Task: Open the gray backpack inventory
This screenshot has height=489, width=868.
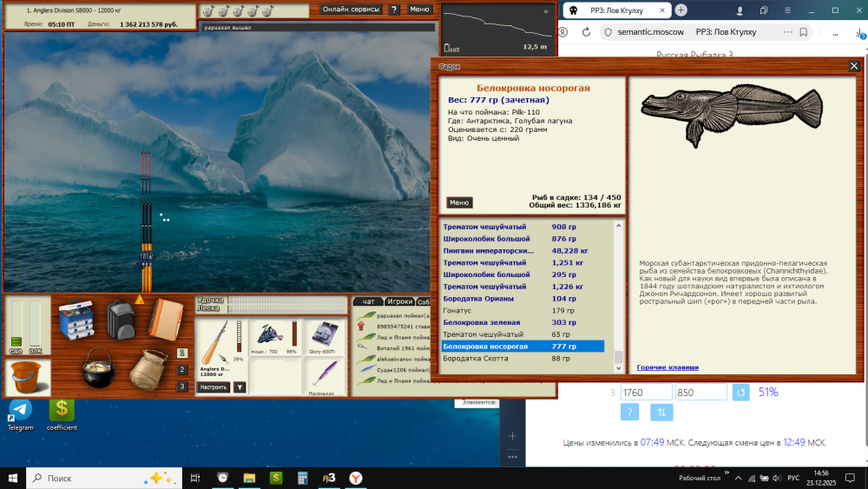Action: (x=121, y=320)
